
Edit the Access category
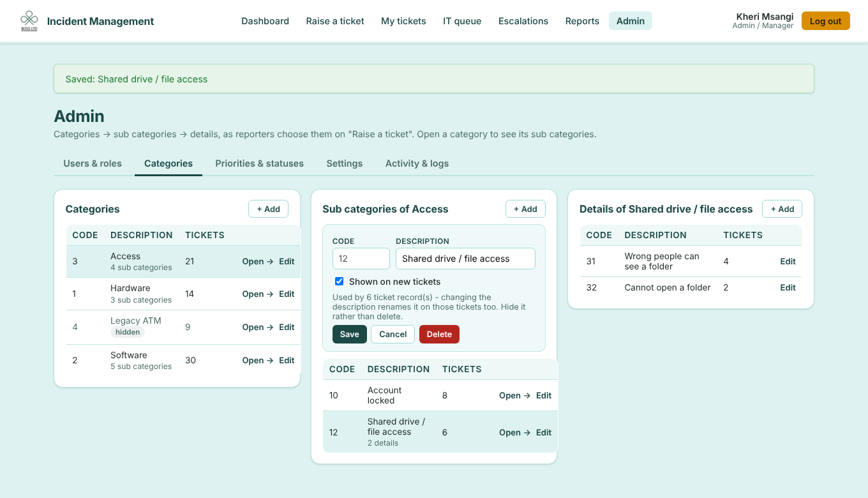(287, 261)
